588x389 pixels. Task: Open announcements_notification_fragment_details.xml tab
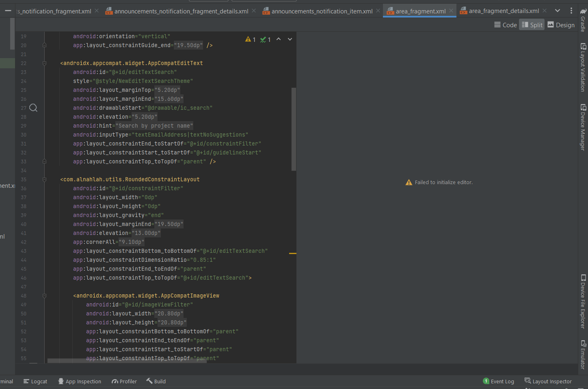tap(181, 11)
